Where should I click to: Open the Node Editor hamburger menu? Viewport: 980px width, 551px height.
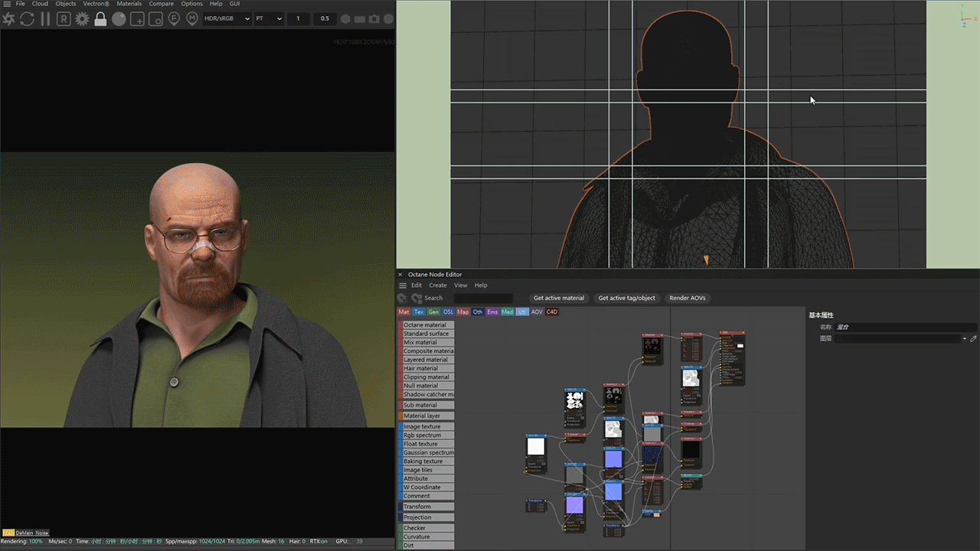403,285
